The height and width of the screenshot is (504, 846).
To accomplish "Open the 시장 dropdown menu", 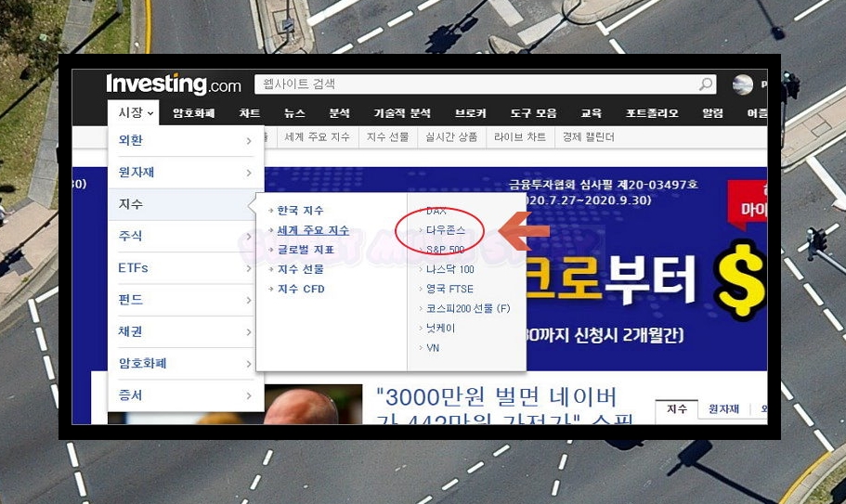I will [x=134, y=112].
